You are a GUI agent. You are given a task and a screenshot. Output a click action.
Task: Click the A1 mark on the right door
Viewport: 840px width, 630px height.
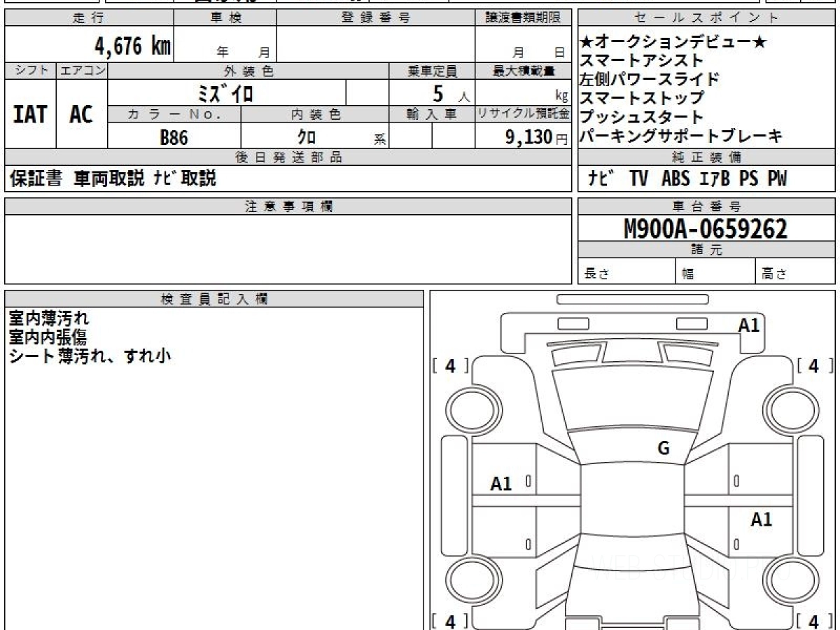762,519
